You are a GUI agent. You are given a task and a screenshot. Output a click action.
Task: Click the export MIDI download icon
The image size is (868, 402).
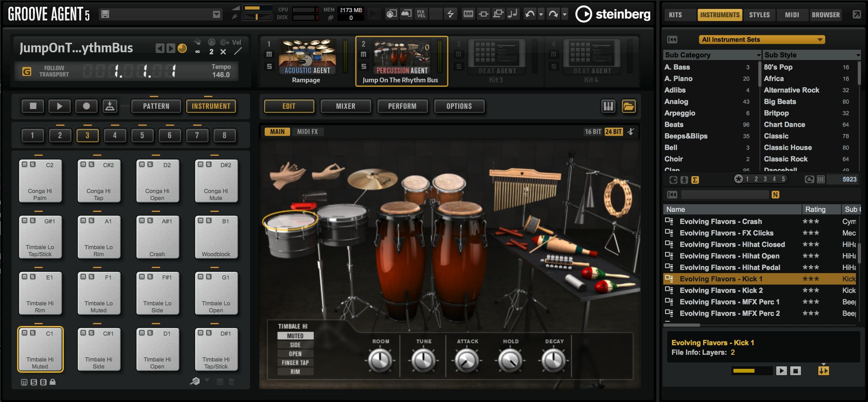coord(110,106)
